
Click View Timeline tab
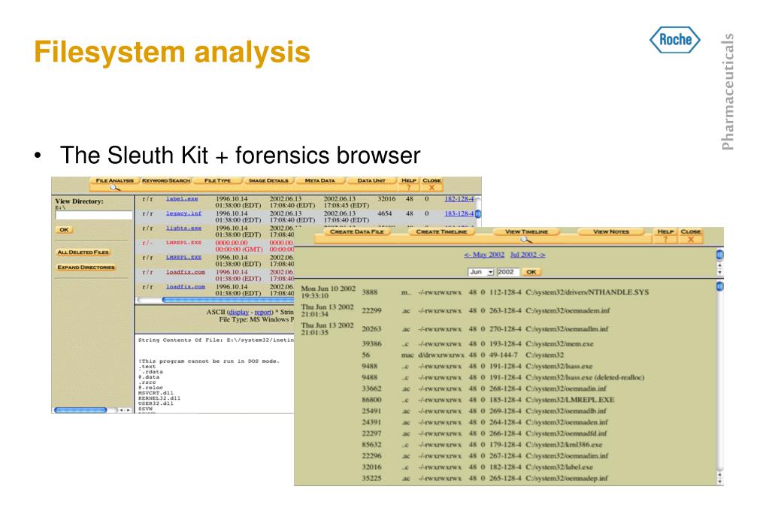(x=526, y=231)
